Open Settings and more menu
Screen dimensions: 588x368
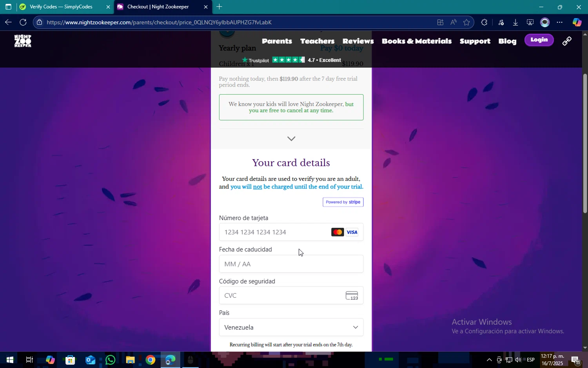point(559,22)
